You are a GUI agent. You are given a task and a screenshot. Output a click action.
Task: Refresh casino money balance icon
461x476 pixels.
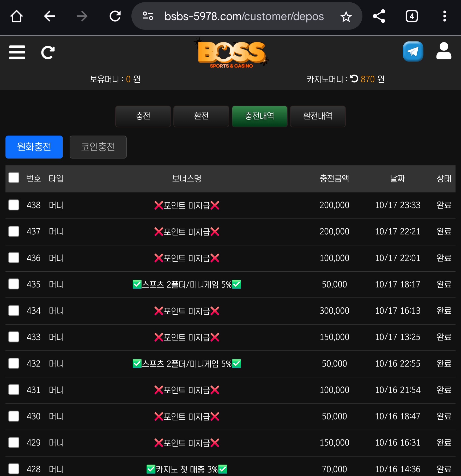click(x=354, y=79)
